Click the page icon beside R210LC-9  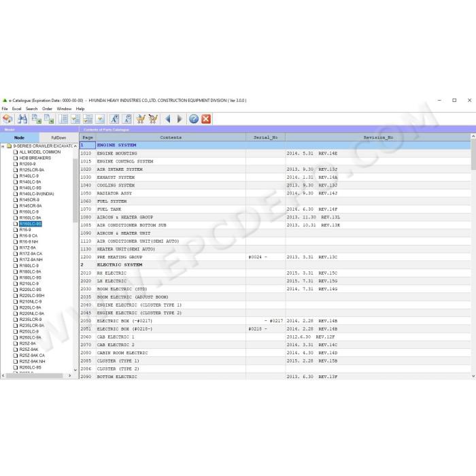16,284
